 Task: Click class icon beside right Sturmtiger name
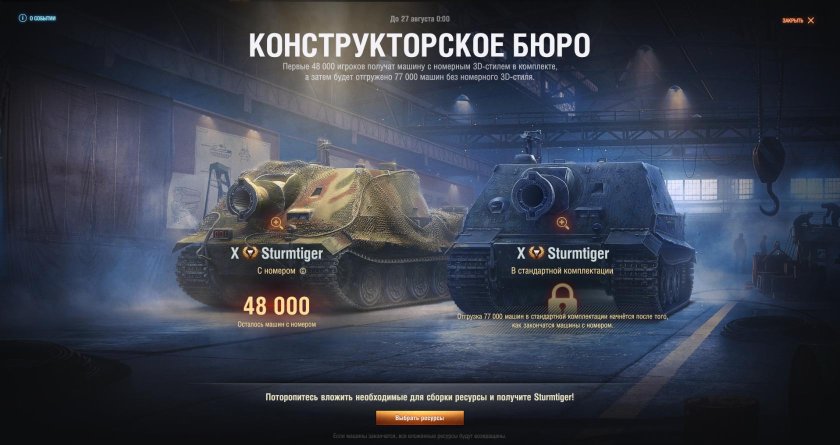coord(536,253)
